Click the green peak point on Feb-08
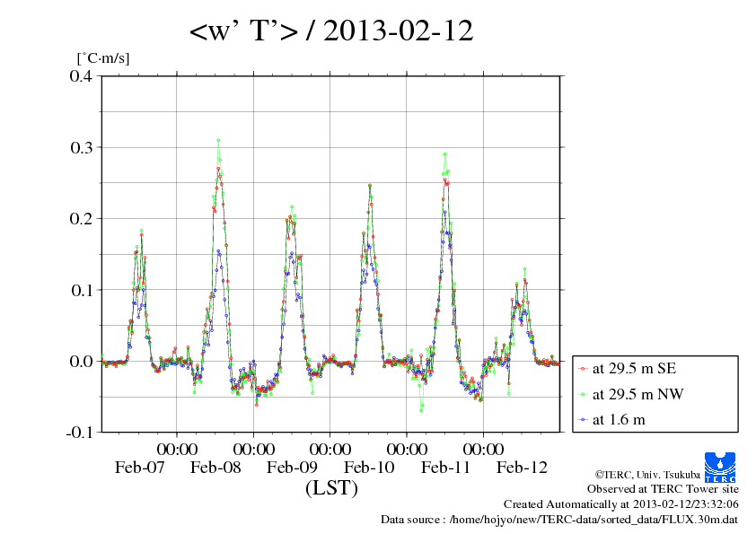 (x=218, y=140)
